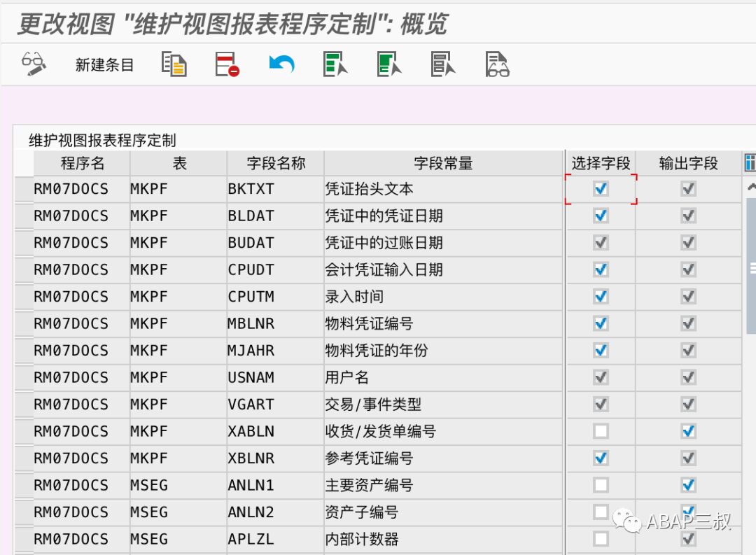This screenshot has height=555, width=756.
Task: Click the select all icon
Action: (x=335, y=64)
